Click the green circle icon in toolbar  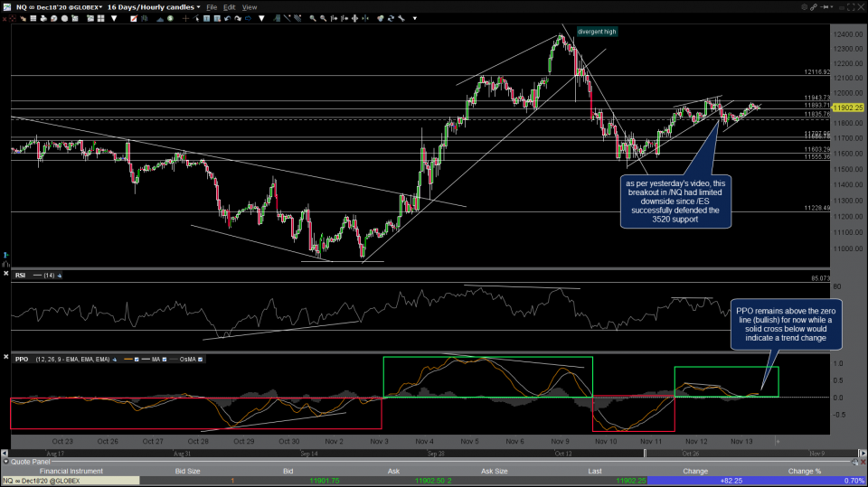[x=170, y=18]
